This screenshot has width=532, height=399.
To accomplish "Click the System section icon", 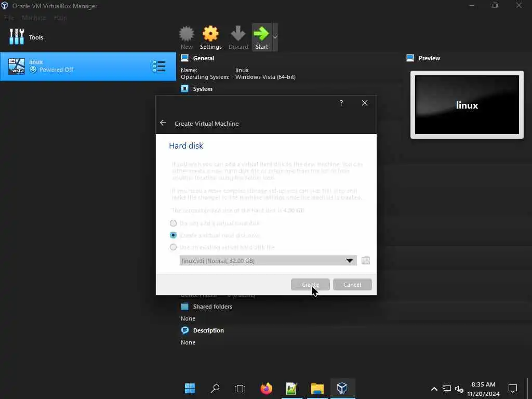I will (184, 88).
